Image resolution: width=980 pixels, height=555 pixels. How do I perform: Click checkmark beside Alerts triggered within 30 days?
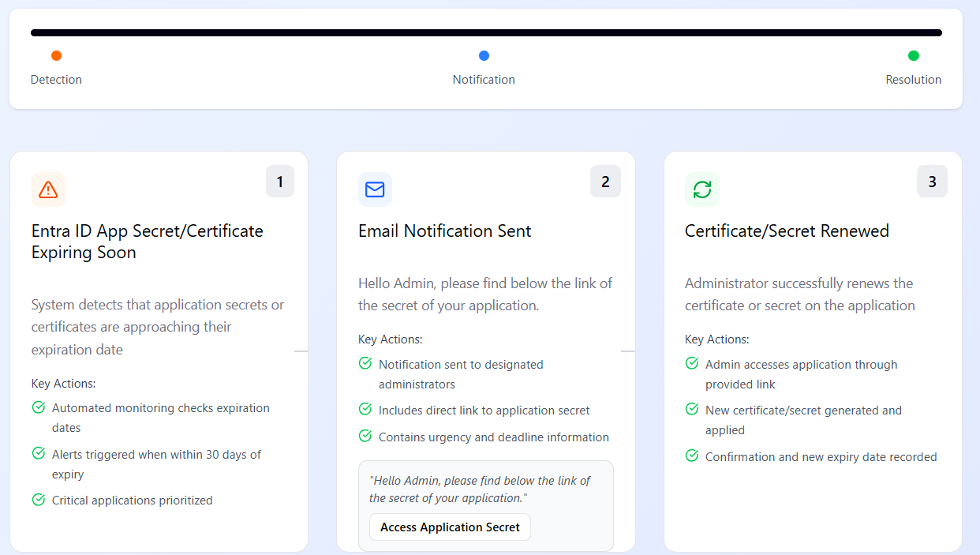pyautogui.click(x=38, y=453)
